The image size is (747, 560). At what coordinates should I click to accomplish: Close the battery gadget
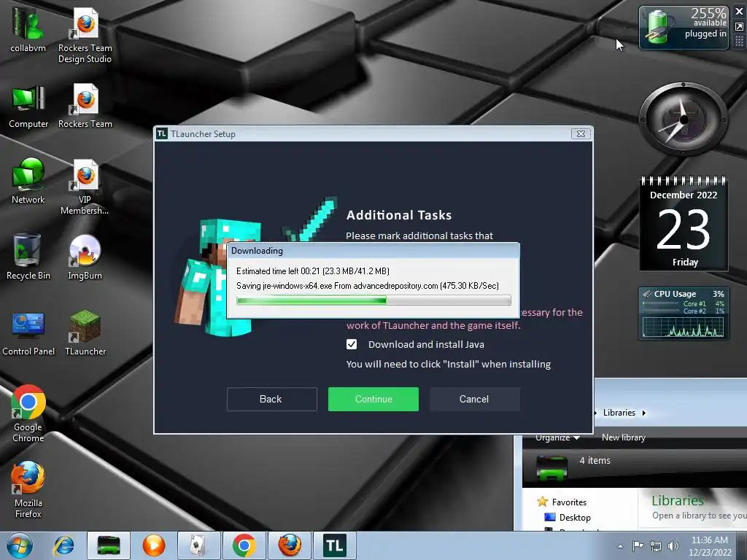click(739, 12)
